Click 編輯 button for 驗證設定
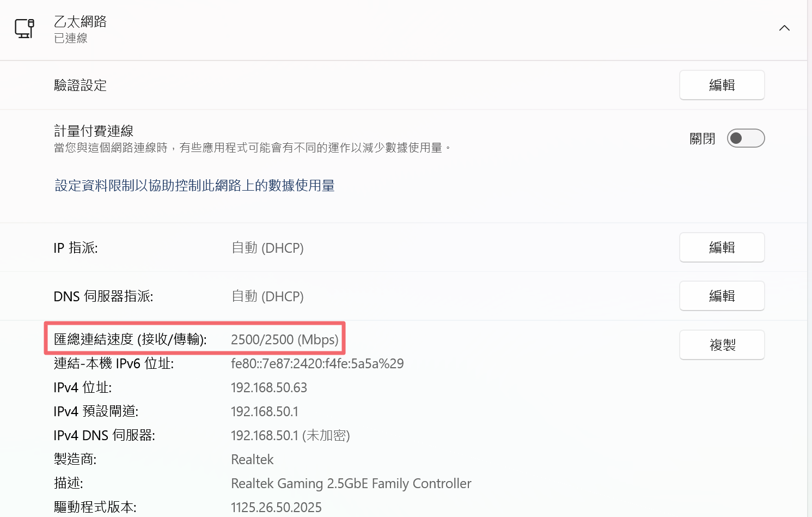812x517 pixels. coord(722,85)
